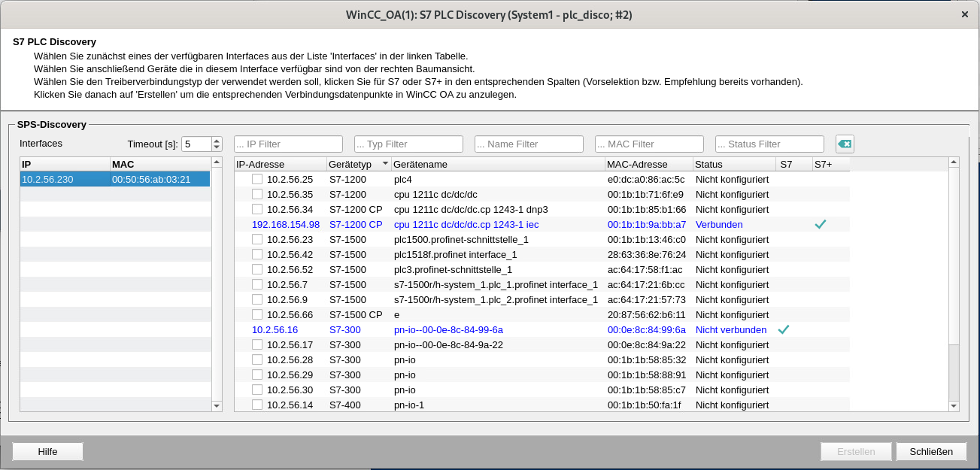Tick checkbox for device 10.2.56.42
The image size is (980, 470).
coord(257,254)
